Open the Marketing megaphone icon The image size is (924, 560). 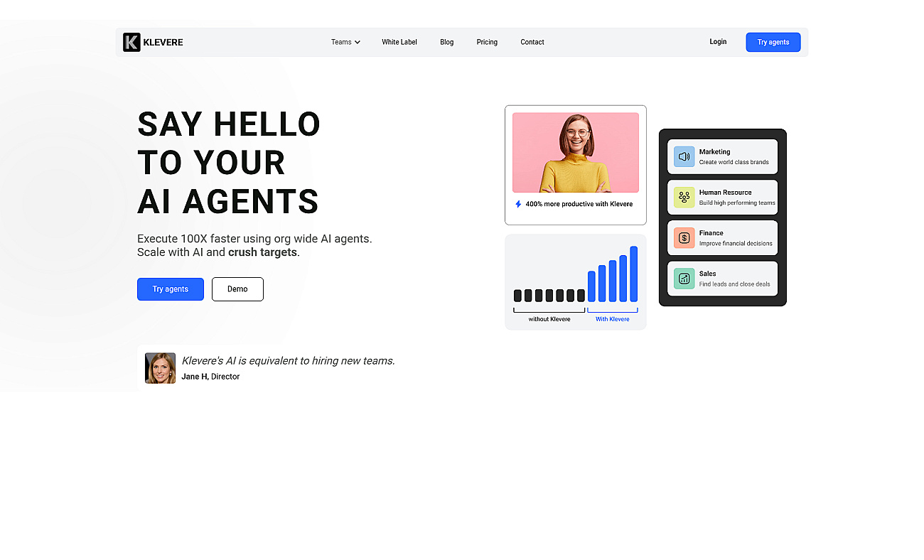684,156
